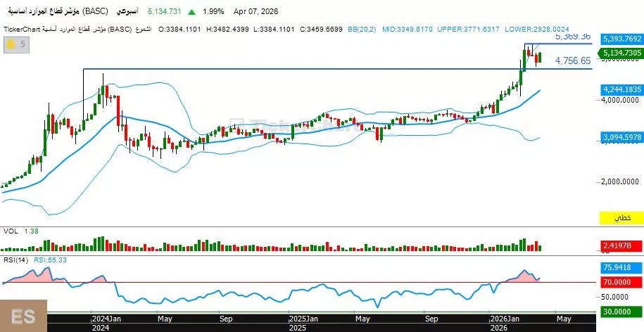644x332 pixels.
Task: Click the ES logo in bottom corner
Action: 23,316
